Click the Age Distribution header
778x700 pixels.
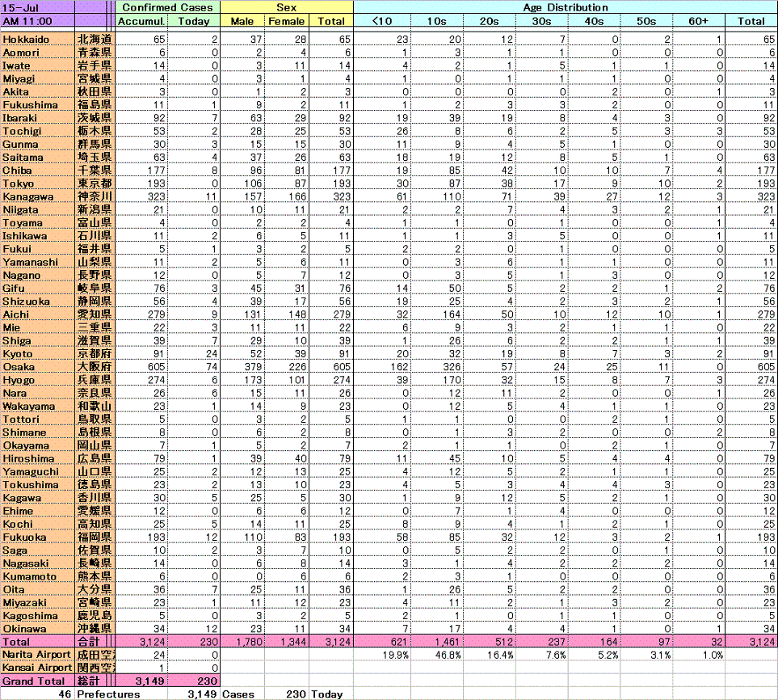565,7
